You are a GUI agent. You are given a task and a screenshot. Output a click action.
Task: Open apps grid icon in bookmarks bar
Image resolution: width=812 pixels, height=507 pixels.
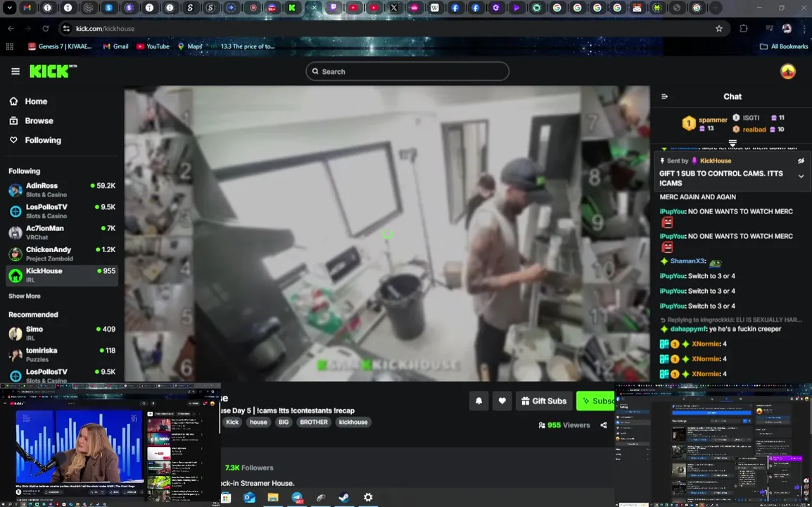[x=9, y=46]
